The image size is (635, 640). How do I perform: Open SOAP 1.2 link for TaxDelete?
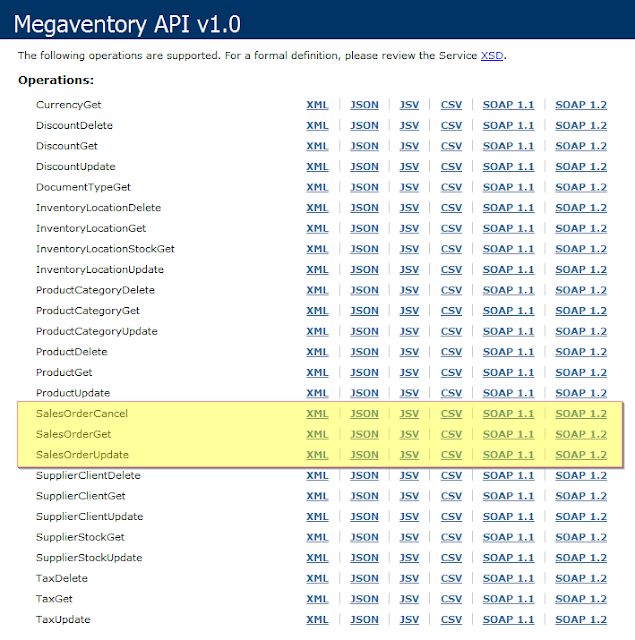point(581,578)
